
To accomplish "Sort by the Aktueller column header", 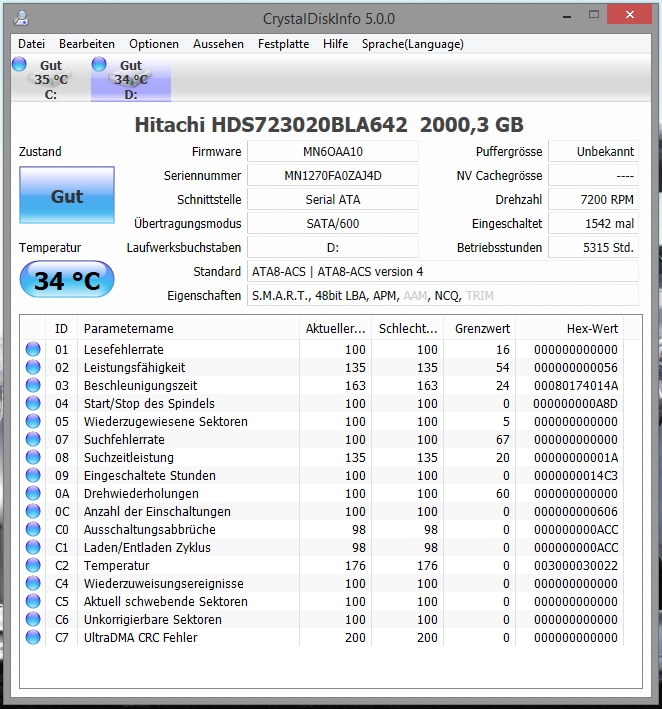I will [x=335, y=328].
